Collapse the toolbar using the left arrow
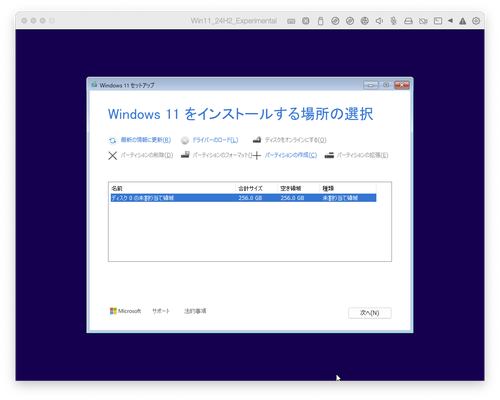This screenshot has width=500, height=400. click(450, 21)
